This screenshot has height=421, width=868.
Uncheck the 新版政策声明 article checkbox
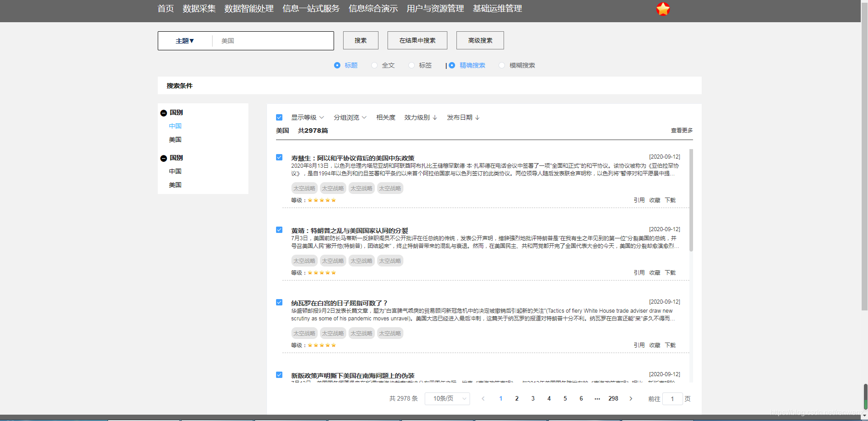pos(279,375)
